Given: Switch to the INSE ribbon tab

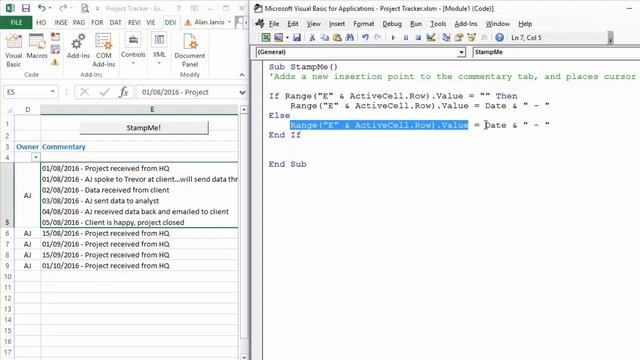Looking at the screenshot, I should [61, 22].
